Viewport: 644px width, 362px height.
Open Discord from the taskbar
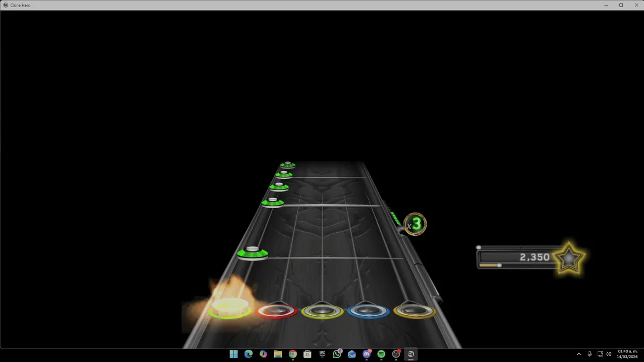tap(367, 354)
